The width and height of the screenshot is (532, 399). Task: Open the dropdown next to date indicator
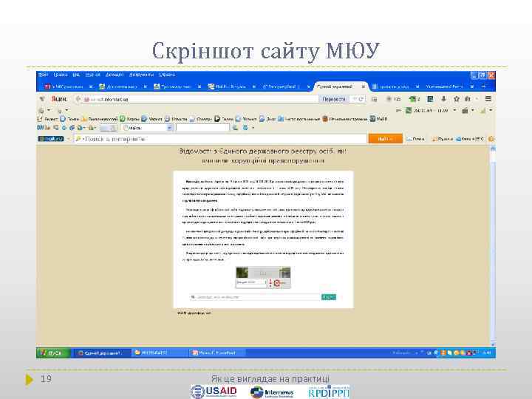[454, 110]
